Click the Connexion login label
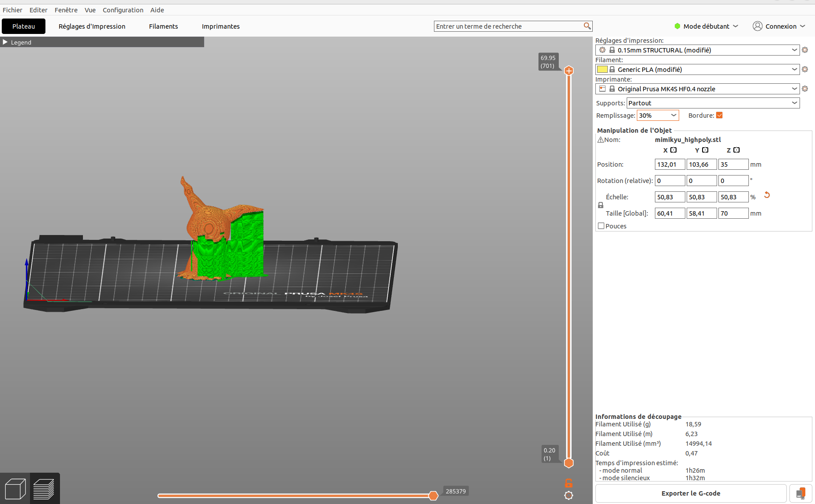Image resolution: width=815 pixels, height=504 pixels. coord(781,26)
